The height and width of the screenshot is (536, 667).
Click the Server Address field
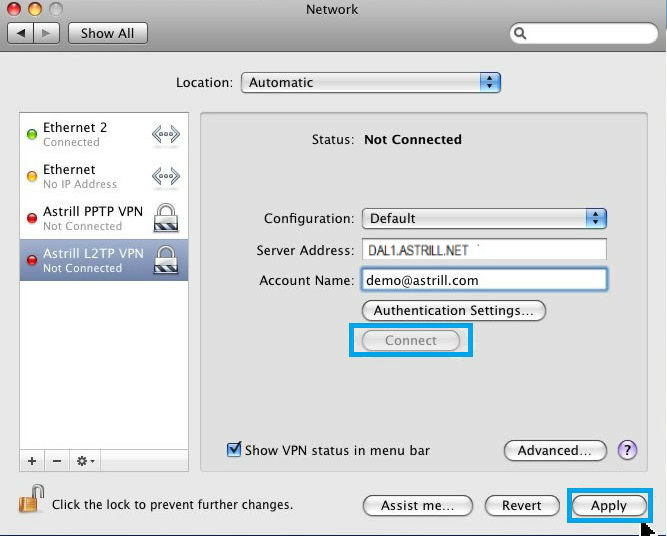click(484, 250)
